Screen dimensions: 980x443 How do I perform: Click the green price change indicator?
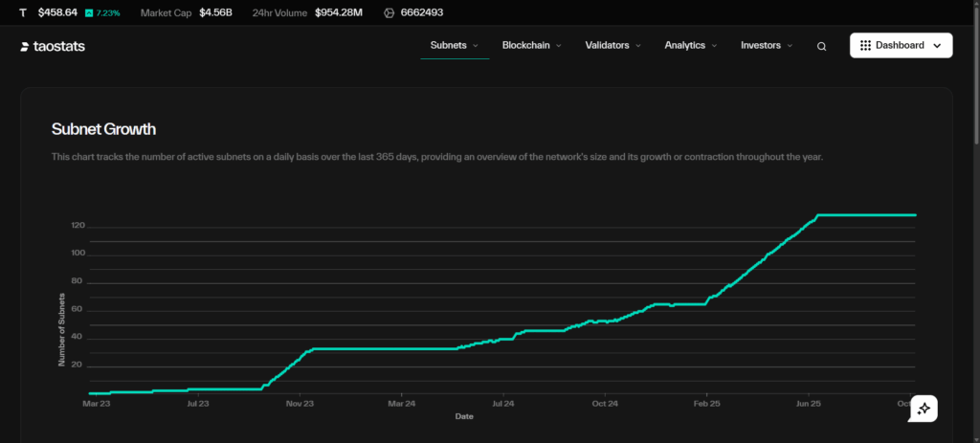click(102, 13)
